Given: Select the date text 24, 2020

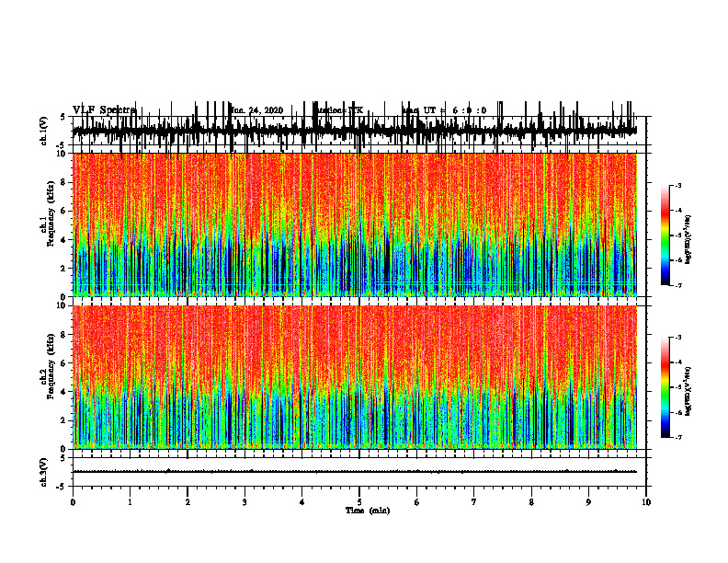Looking at the screenshot, I should [265, 110].
